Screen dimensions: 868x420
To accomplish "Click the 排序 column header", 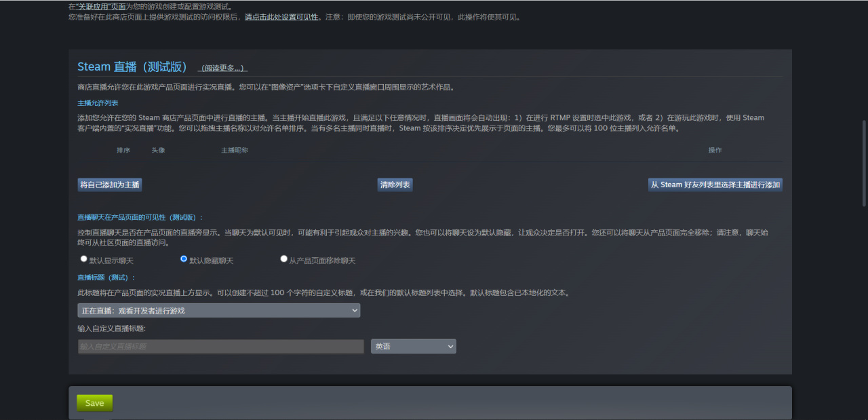I will pos(123,150).
